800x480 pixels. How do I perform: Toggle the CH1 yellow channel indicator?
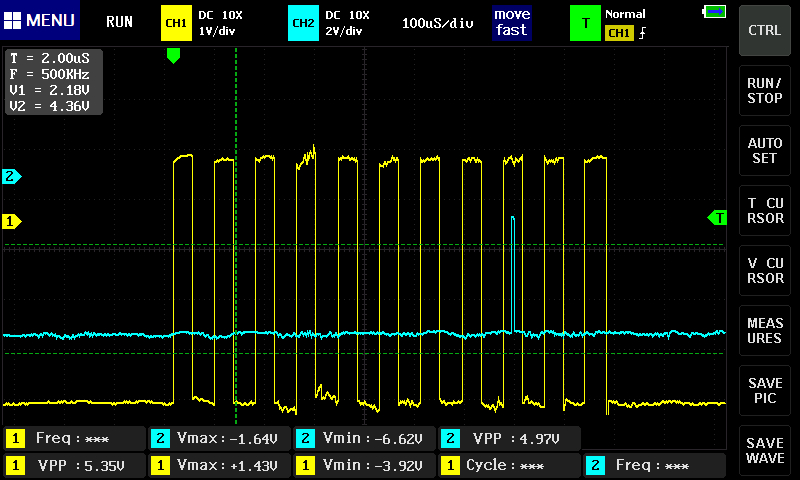[176, 22]
